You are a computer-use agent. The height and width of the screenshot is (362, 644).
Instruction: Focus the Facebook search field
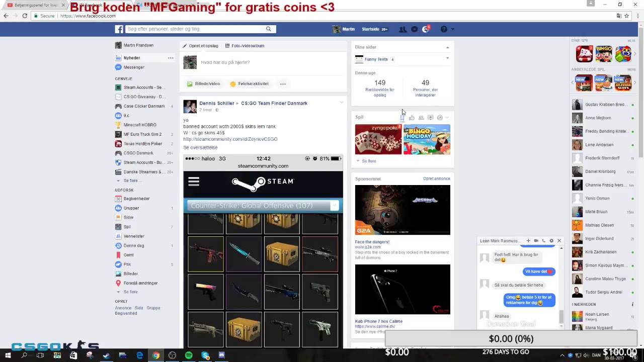click(x=194, y=29)
